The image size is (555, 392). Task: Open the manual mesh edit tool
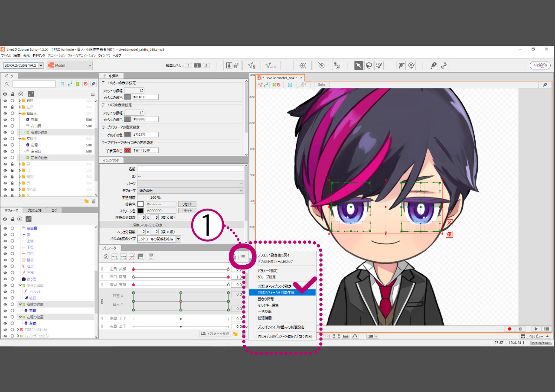click(251, 65)
